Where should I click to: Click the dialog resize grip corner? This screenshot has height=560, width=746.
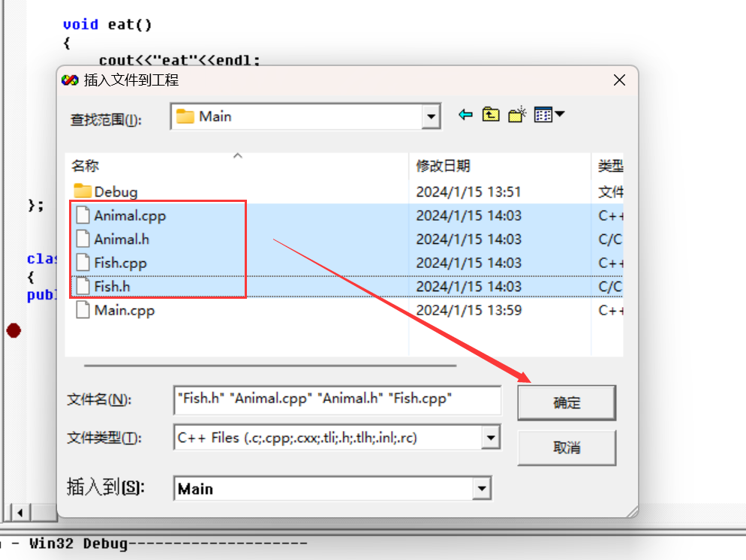tap(632, 512)
